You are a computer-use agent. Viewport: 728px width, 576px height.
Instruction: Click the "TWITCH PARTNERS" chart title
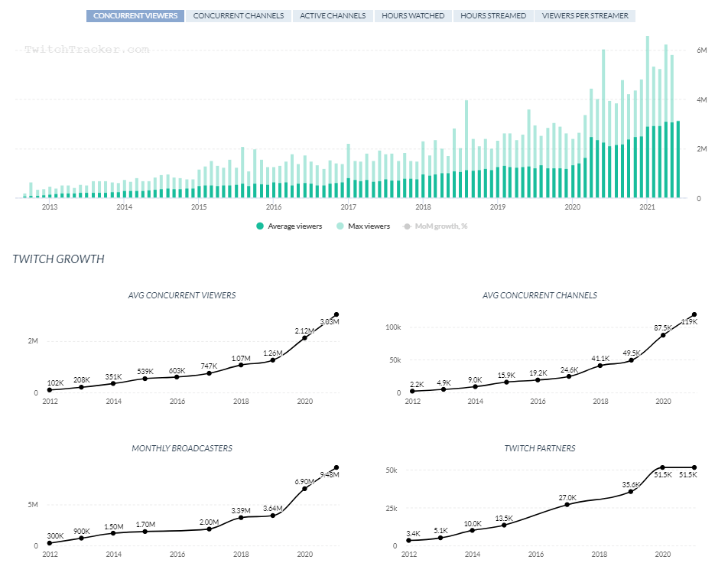pyautogui.click(x=540, y=448)
